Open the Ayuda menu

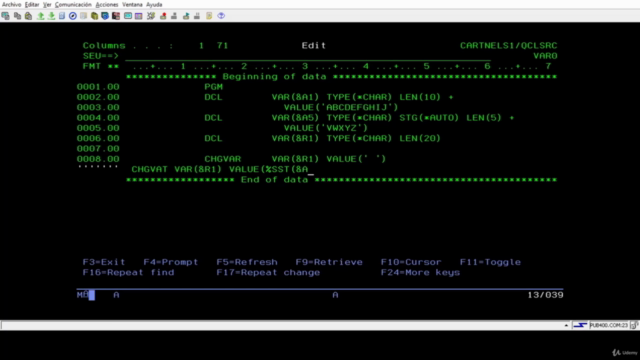(x=154, y=4)
